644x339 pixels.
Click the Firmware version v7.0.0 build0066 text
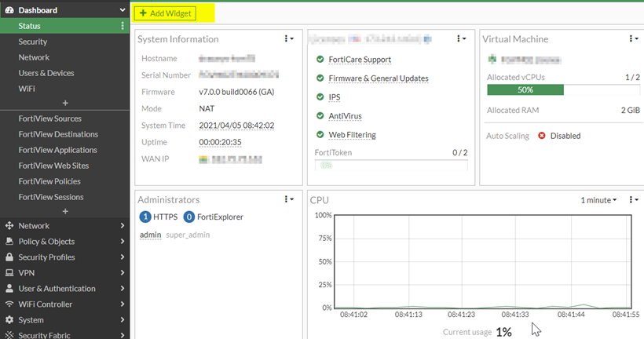pyautogui.click(x=236, y=92)
